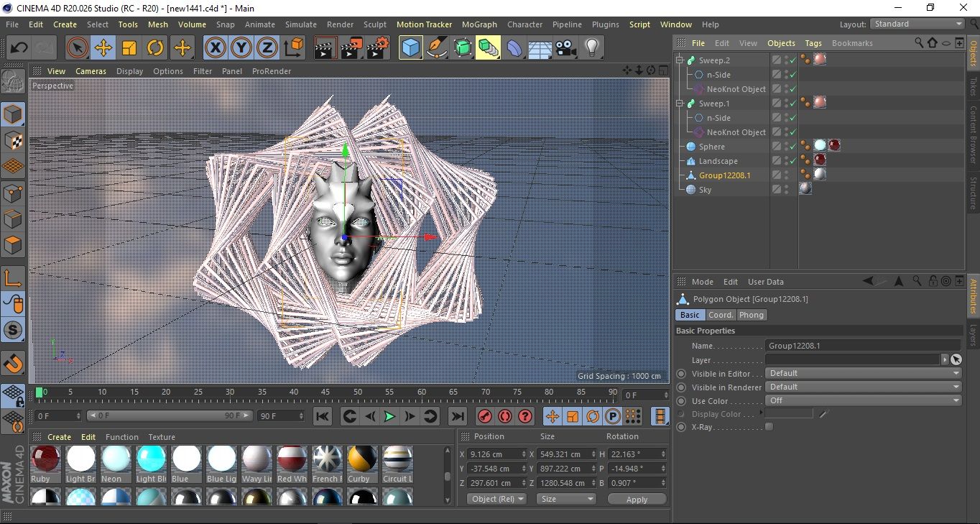
Task: Click the Light bulb icon
Action: [591, 48]
